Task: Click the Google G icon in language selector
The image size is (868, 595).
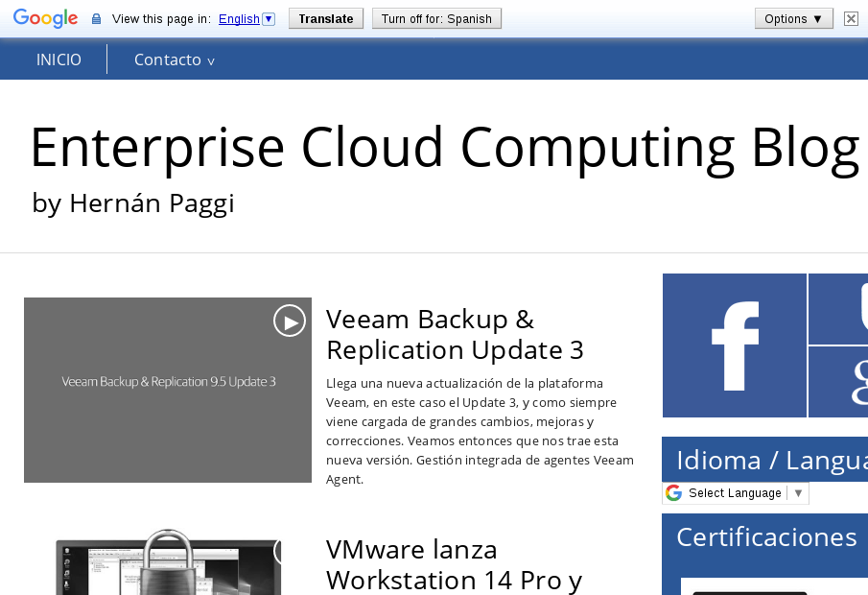Action: (673, 492)
